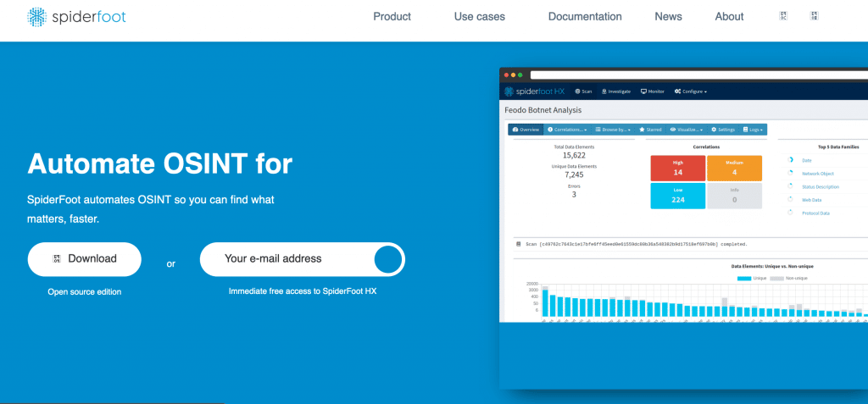The width and height of the screenshot is (868, 404).
Task: Click the last icon in the header
Action: [x=814, y=16]
